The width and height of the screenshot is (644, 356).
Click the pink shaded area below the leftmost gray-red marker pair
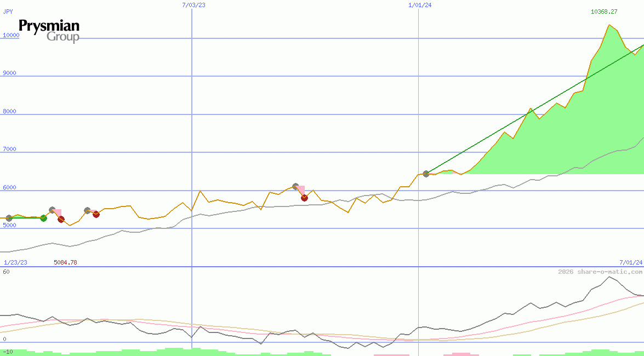(58, 213)
